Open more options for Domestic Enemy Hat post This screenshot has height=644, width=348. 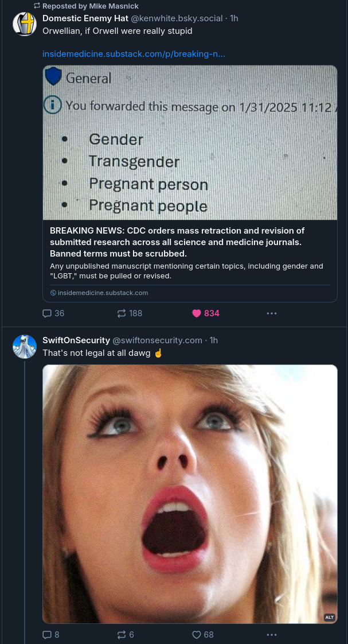pos(272,313)
